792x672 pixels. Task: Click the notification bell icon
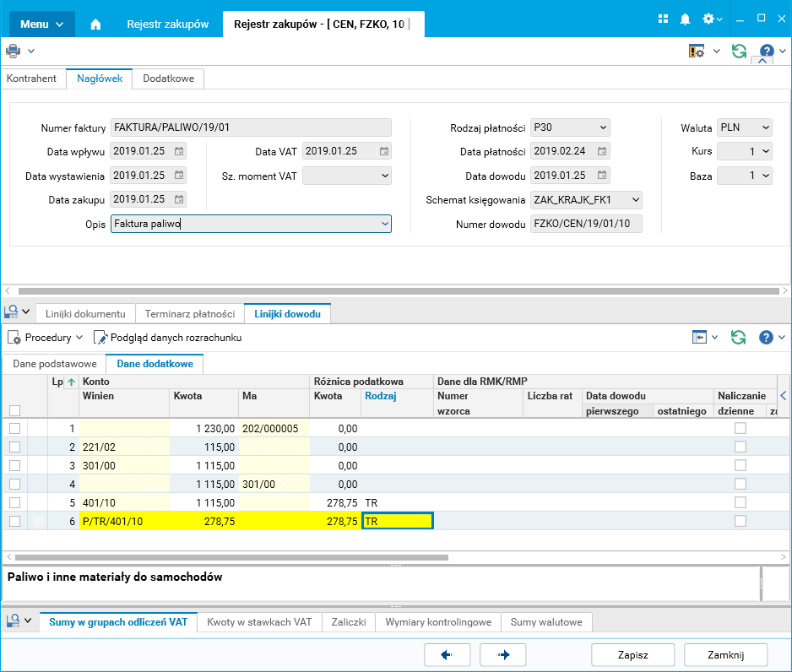point(685,19)
